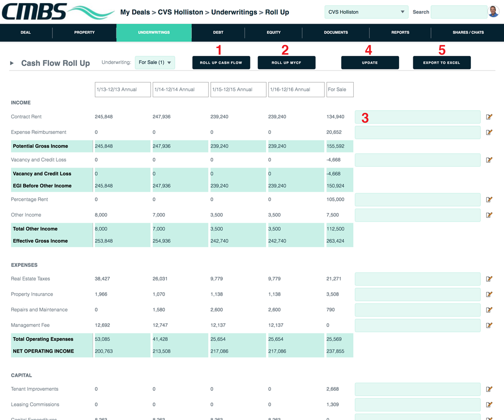Click the 237,855 For Sale NOI value

(x=335, y=352)
